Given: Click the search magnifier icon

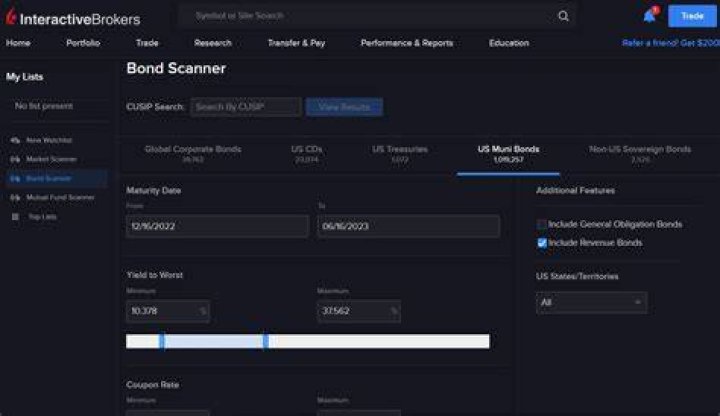Looking at the screenshot, I should coord(563,16).
